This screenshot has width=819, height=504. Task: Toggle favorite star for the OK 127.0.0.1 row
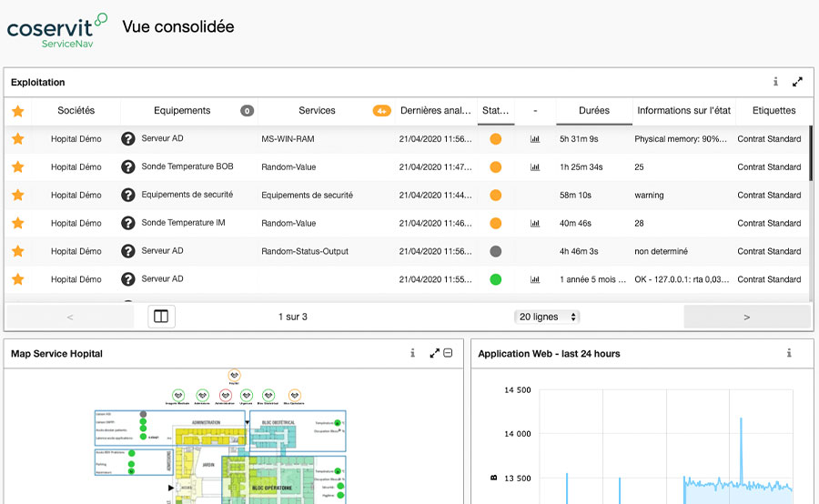click(x=18, y=279)
